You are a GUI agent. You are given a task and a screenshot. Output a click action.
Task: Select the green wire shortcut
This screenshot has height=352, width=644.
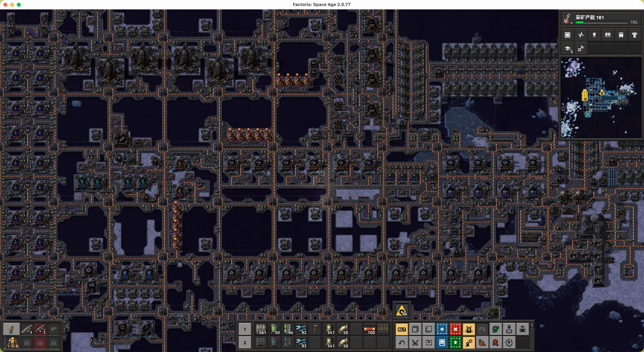click(496, 329)
